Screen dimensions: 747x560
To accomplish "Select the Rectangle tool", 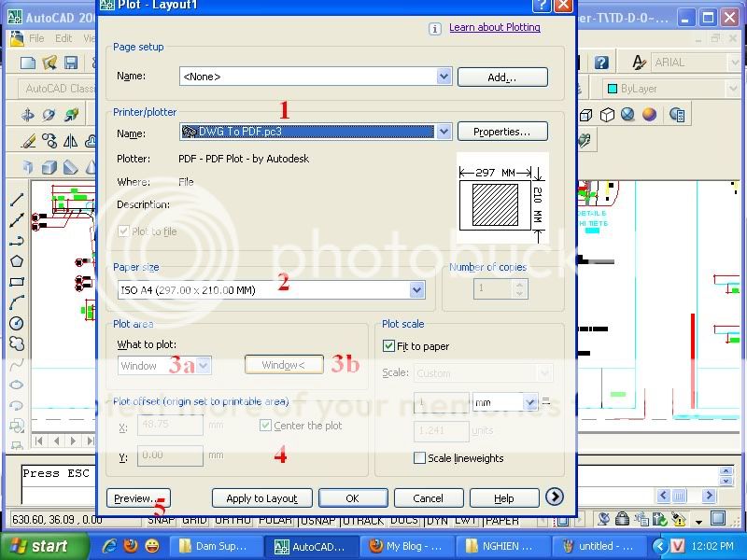I will point(17,282).
